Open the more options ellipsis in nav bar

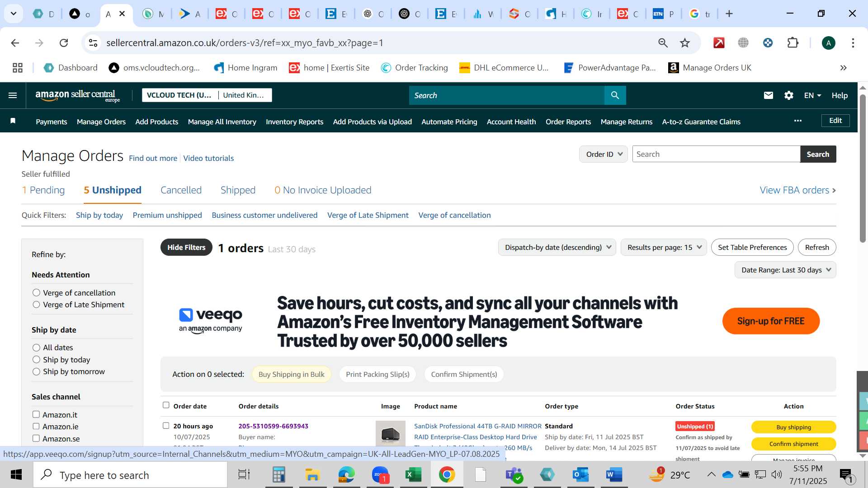click(798, 121)
